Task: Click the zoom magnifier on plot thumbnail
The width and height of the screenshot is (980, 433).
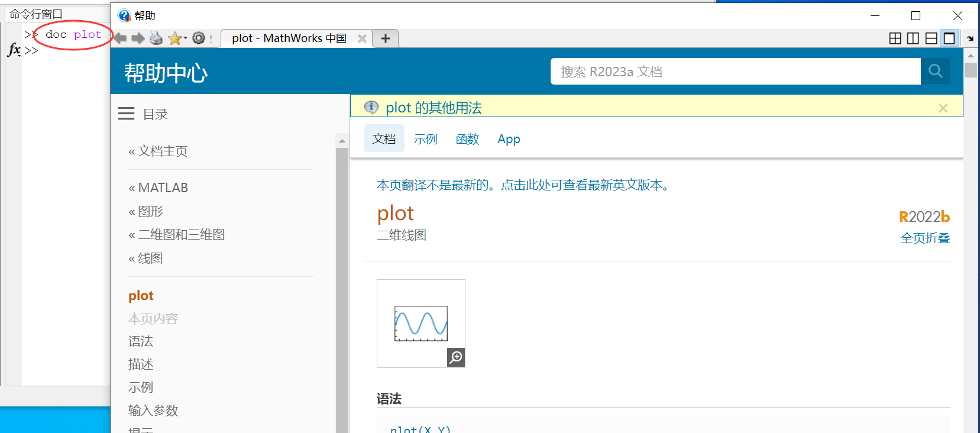Action: point(456,357)
